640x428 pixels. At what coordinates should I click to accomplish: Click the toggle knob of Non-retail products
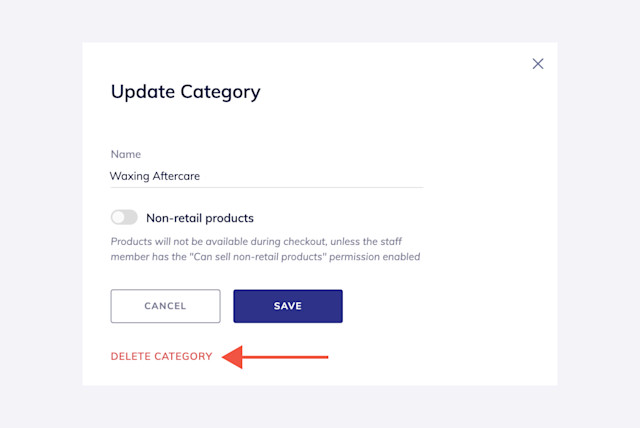point(118,217)
